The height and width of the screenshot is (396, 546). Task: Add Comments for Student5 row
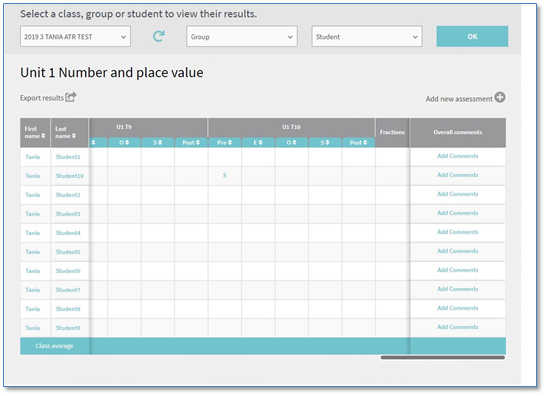pos(458,251)
